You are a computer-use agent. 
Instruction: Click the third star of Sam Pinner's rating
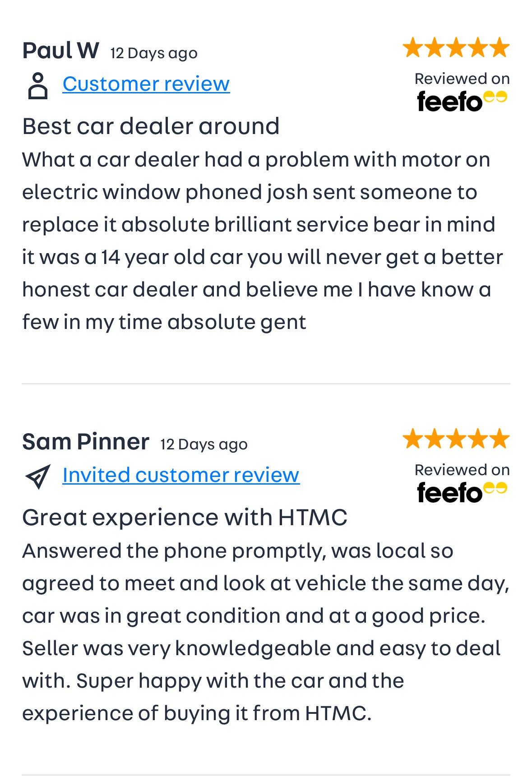(456, 439)
